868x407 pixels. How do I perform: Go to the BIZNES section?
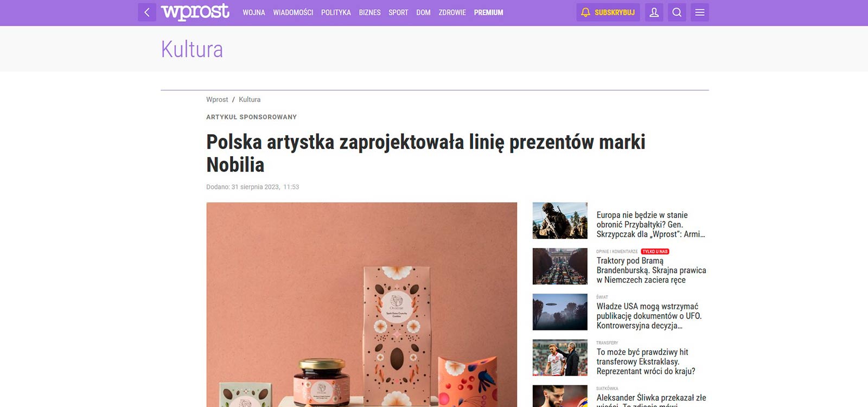370,12
